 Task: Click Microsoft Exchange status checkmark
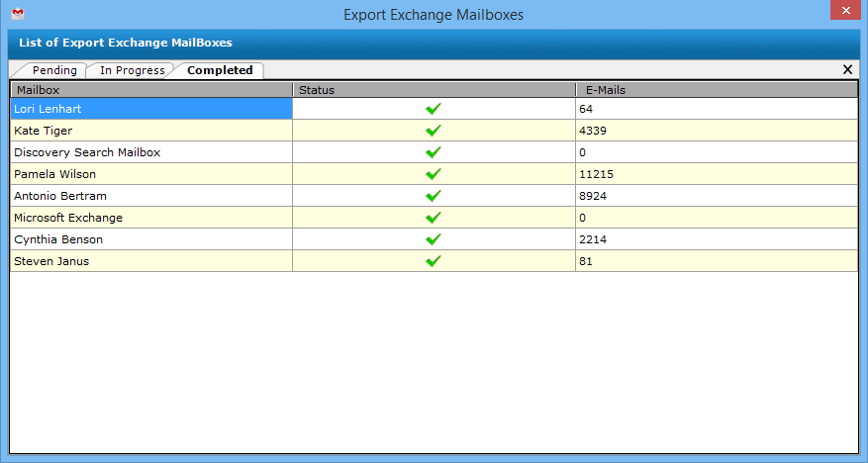click(434, 217)
